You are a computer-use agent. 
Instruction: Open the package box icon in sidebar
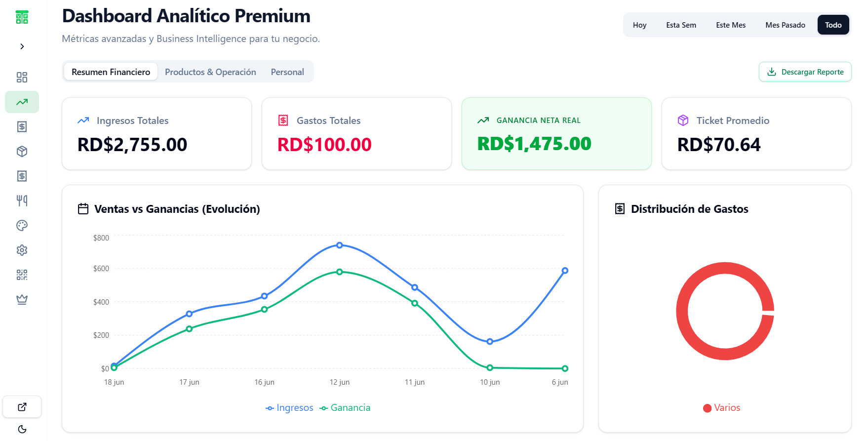point(22,151)
